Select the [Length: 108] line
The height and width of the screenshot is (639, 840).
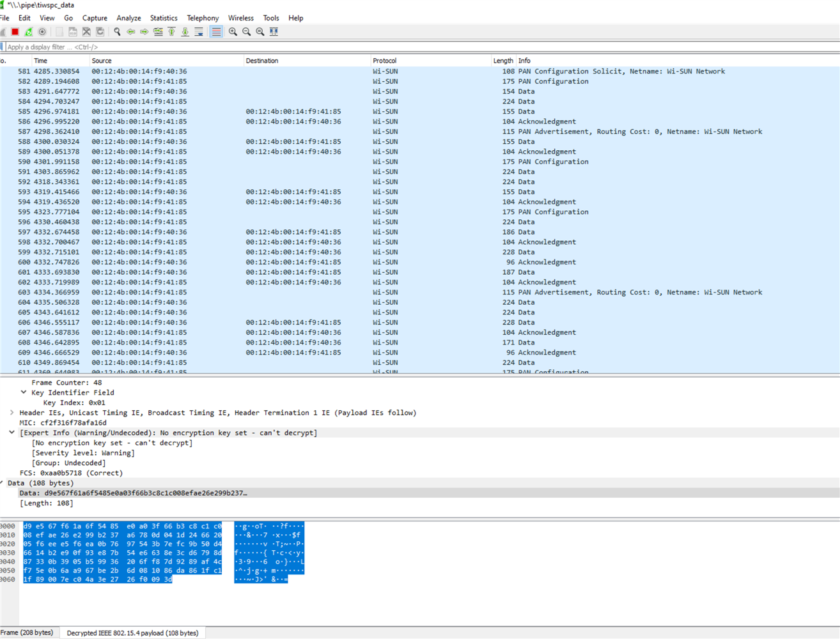click(x=46, y=504)
